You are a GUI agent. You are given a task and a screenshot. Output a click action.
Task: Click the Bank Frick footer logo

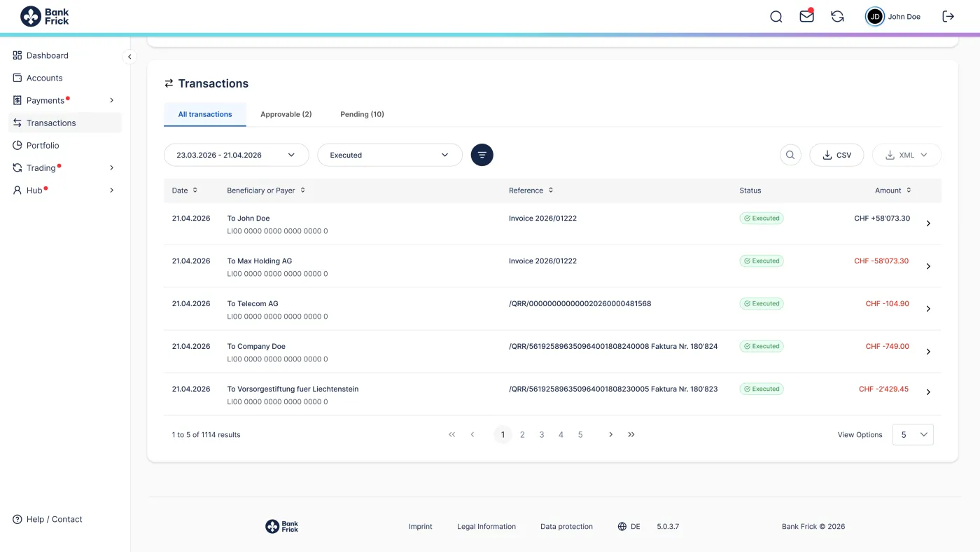281,526
